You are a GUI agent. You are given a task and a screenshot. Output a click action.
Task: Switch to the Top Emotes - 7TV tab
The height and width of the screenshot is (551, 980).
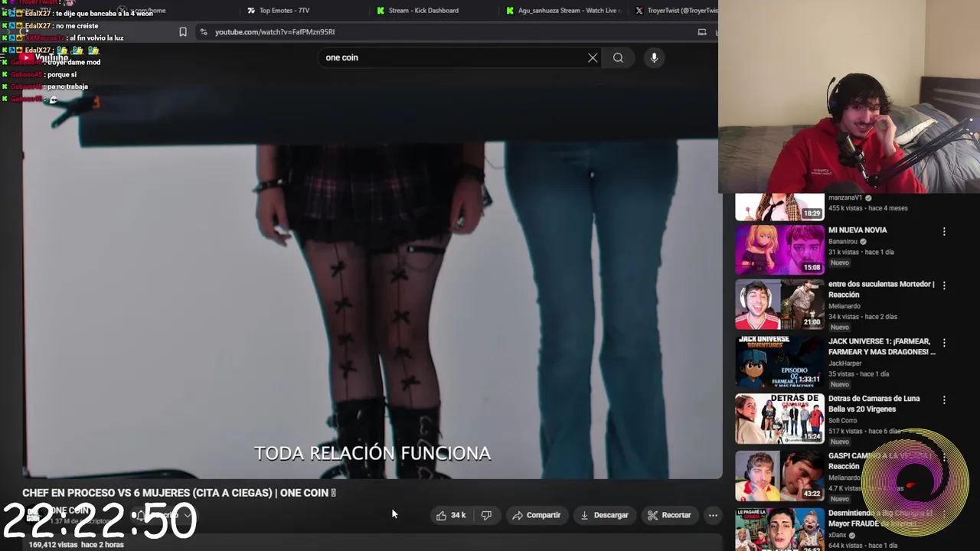[278, 11]
